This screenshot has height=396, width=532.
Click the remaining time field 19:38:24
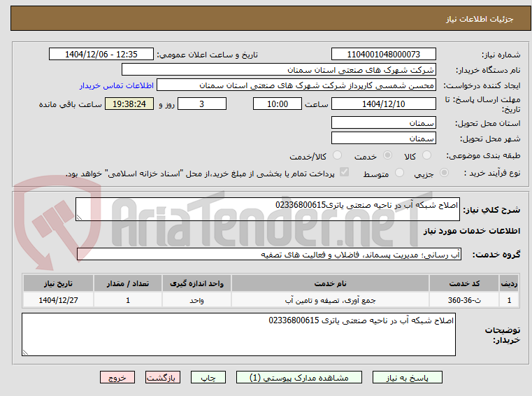[129, 104]
